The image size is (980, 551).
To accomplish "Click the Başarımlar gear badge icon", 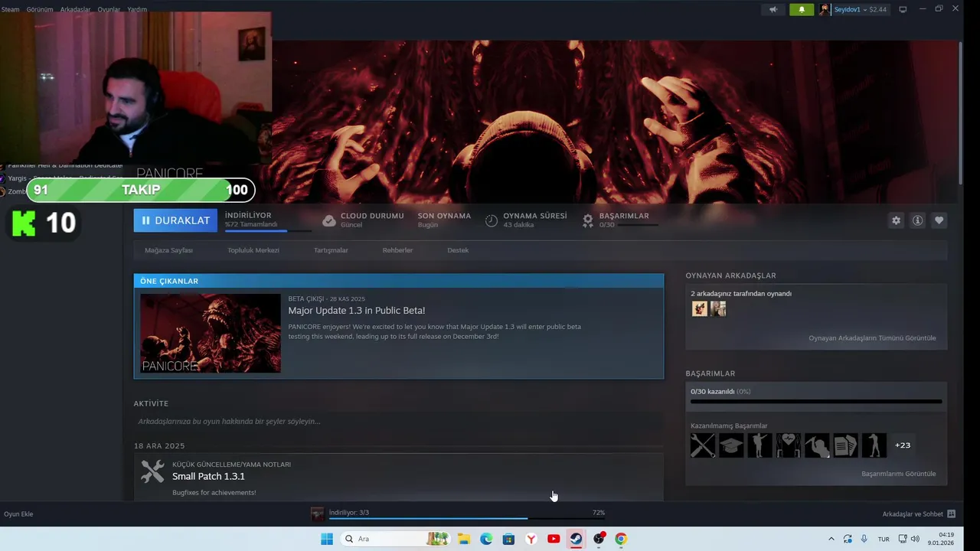I will (587, 220).
